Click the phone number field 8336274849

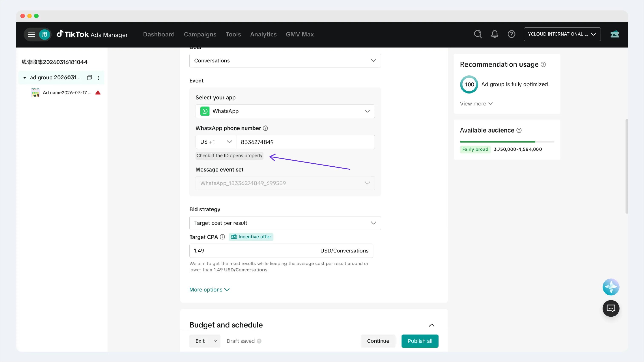(x=306, y=142)
